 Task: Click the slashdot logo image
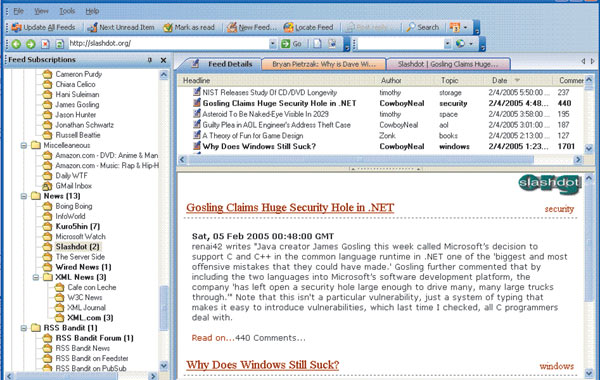pos(550,184)
